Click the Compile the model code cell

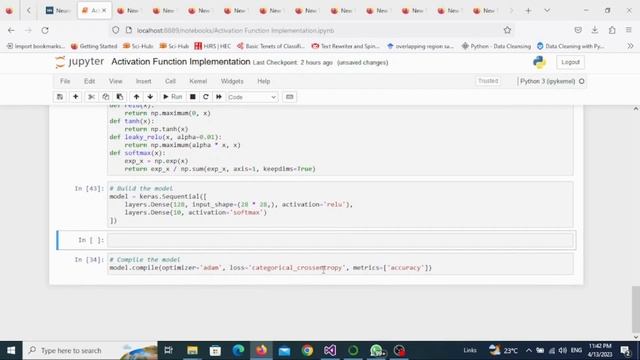tap(340, 264)
